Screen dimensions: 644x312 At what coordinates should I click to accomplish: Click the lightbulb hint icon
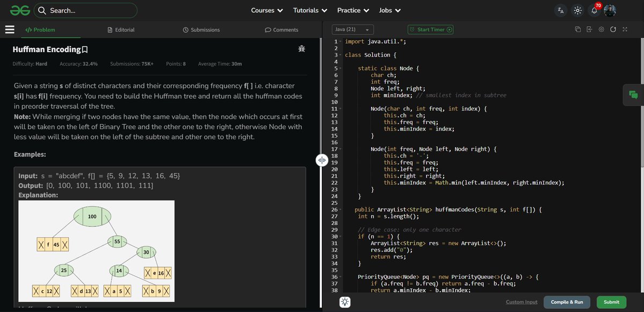coord(345,302)
